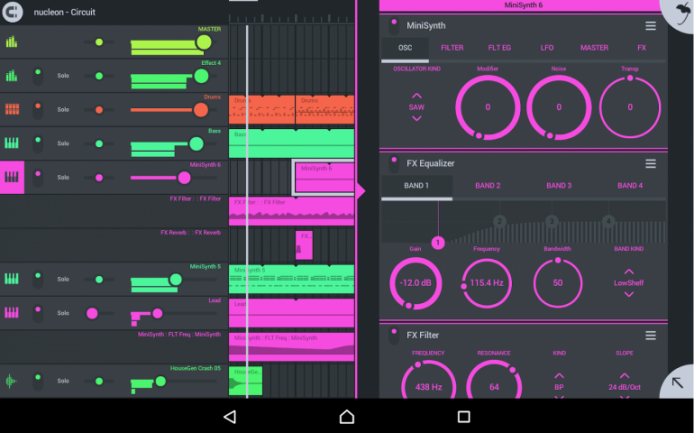Change band kind down from LowShelf

629,296
